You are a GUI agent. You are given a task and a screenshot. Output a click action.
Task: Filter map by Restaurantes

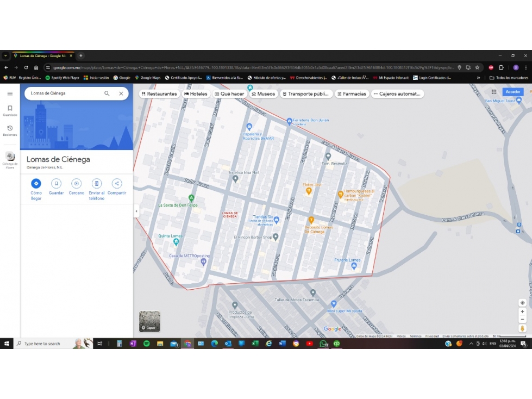159,93
